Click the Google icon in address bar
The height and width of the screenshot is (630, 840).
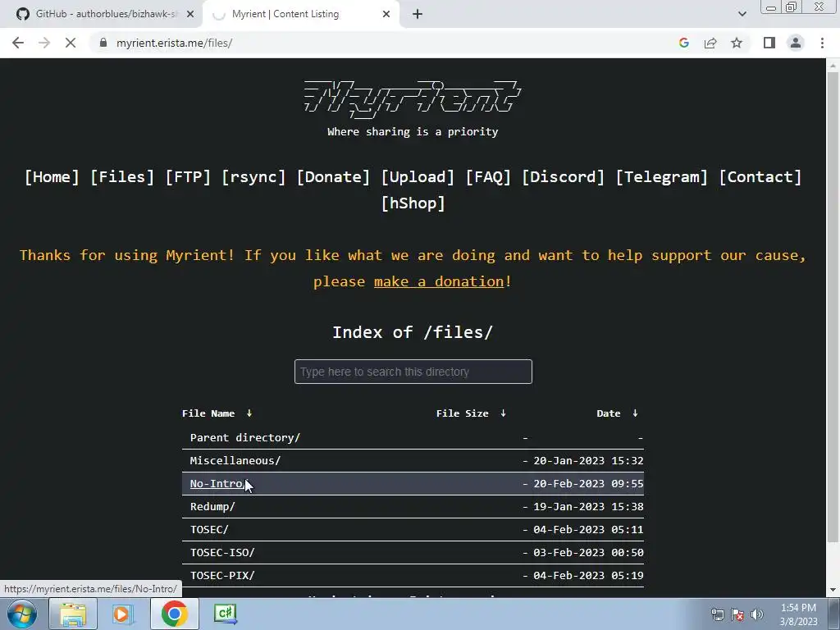[683, 43]
